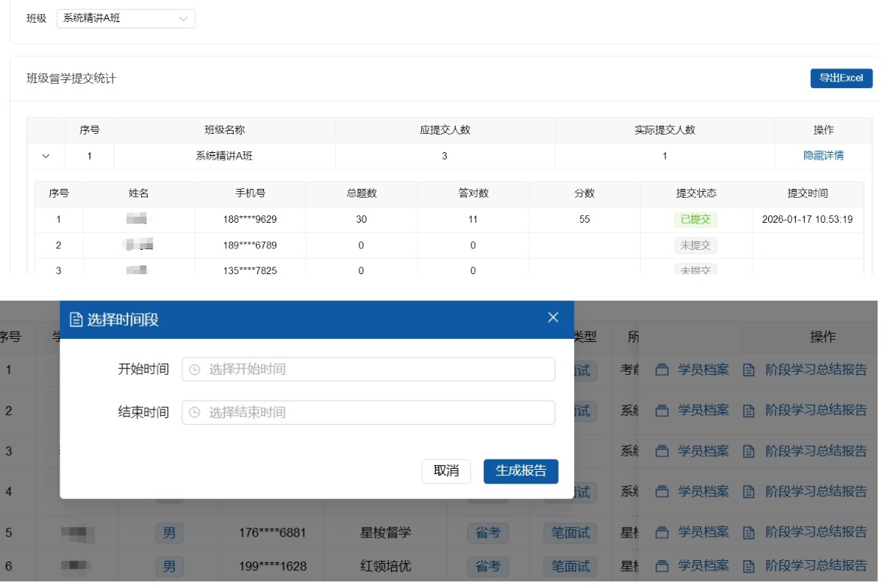Screen dimensions: 882x588
Task: Click 隐藏详情 to hide class details
Action: [x=824, y=156]
